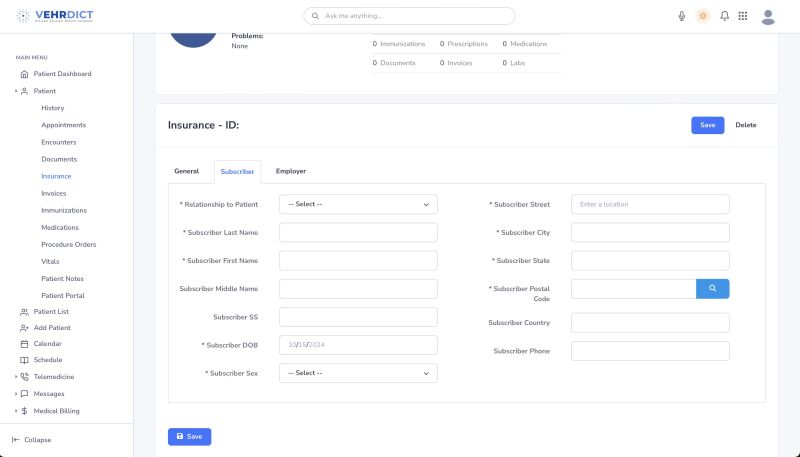Open Patient Dashboard in the sidebar
Viewport: 800px width, 457px height.
point(62,74)
